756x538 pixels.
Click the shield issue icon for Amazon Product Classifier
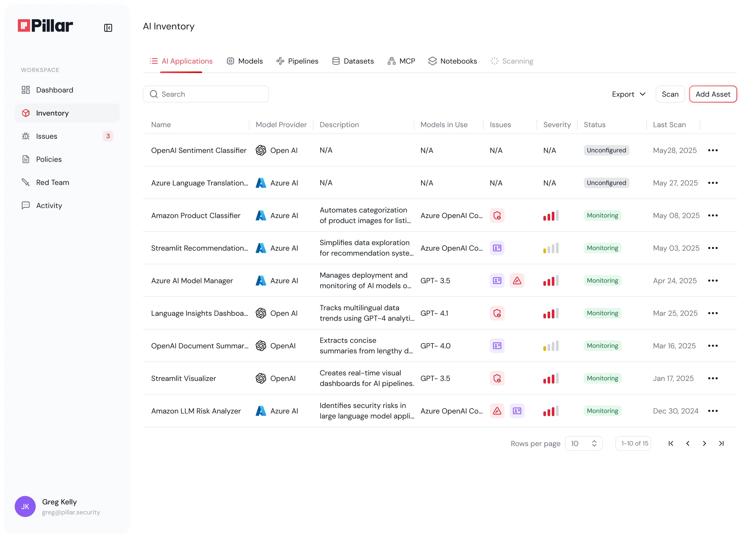click(x=497, y=216)
